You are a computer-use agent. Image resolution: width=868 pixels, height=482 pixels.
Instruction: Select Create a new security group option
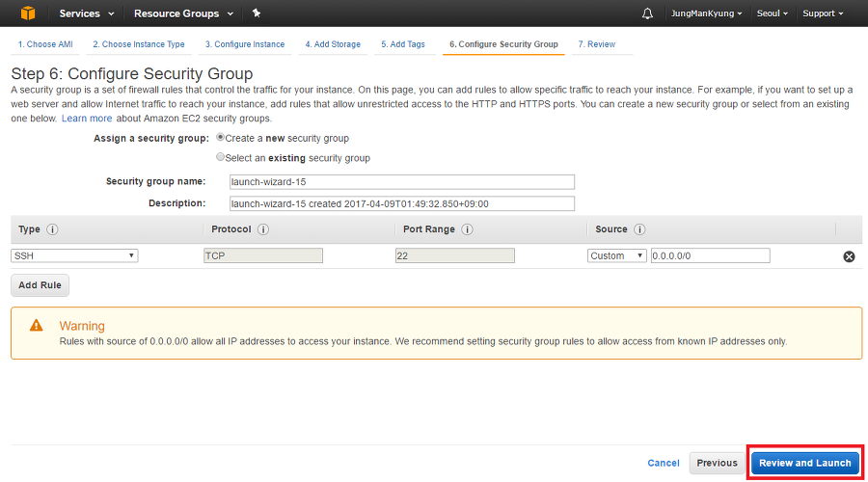click(221, 138)
